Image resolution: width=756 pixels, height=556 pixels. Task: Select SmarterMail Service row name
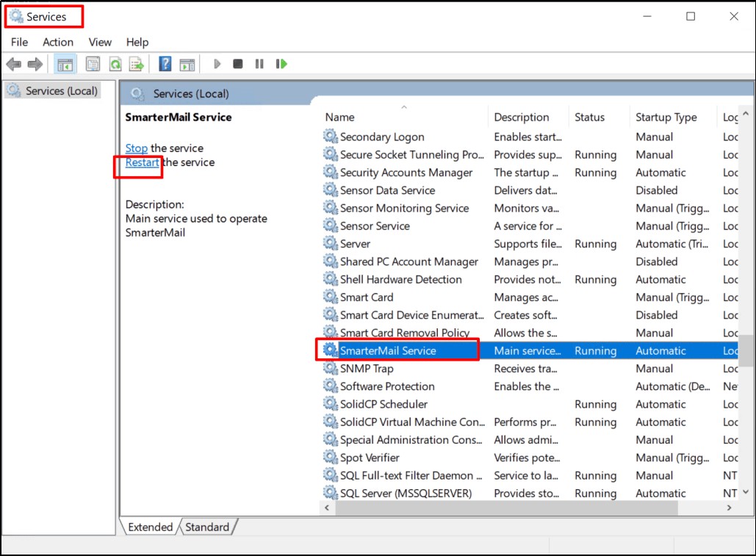tap(388, 350)
